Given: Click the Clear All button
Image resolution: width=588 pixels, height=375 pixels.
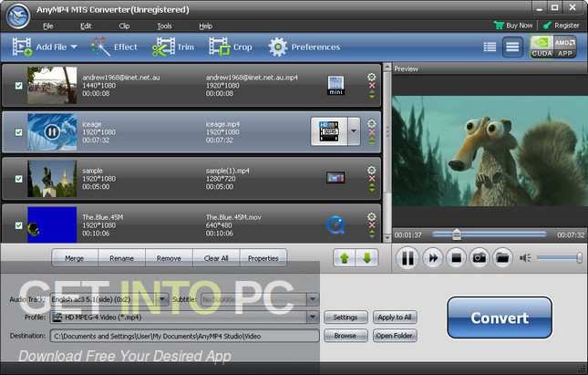Looking at the screenshot, I should (216, 258).
